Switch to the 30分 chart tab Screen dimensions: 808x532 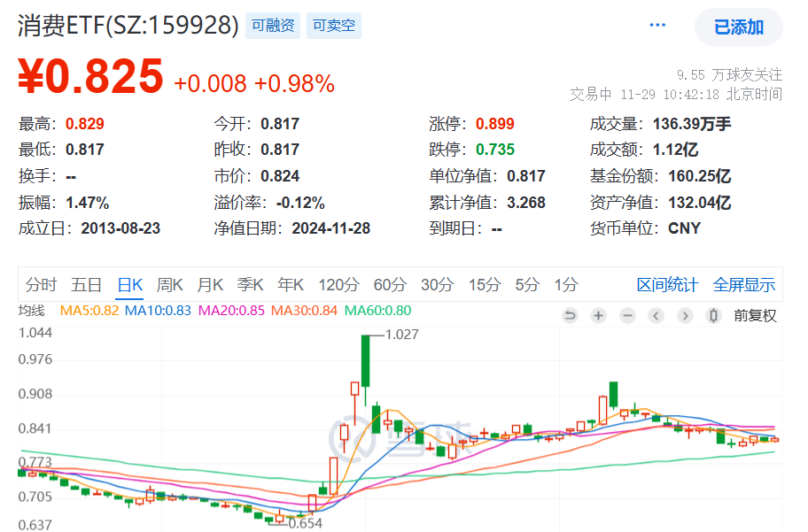(x=438, y=284)
